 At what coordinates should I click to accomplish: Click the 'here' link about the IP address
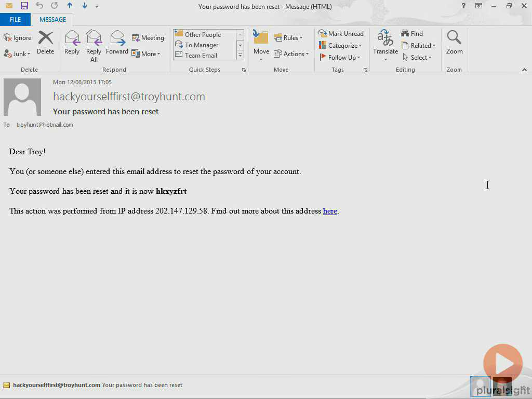330,211
